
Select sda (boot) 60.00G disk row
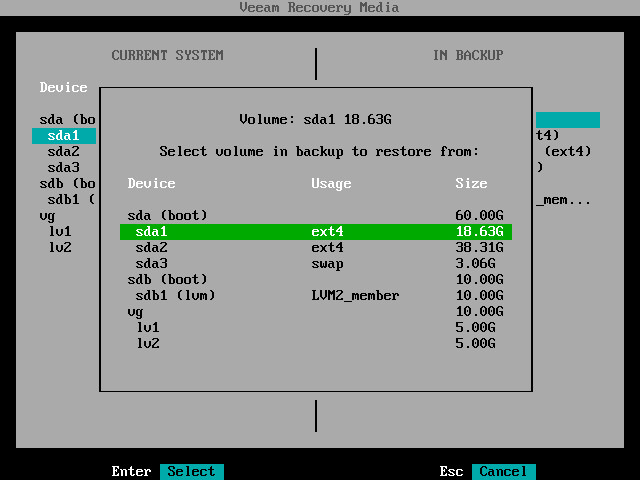point(316,216)
